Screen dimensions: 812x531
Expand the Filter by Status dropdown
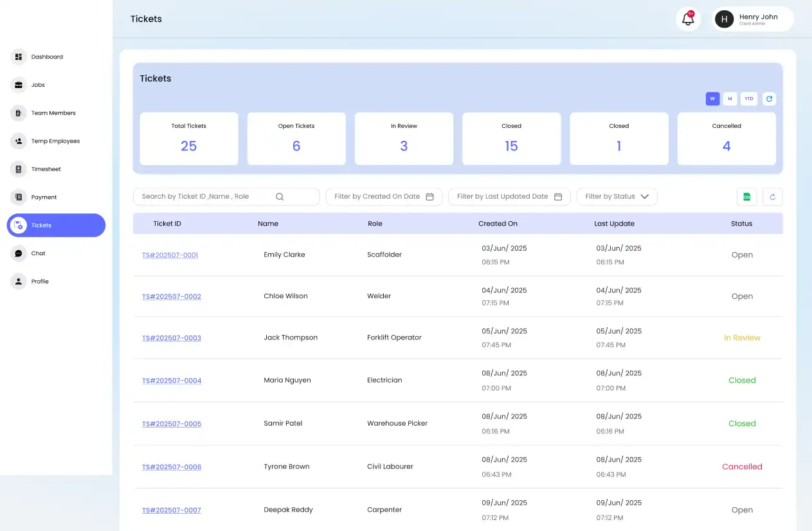(617, 197)
